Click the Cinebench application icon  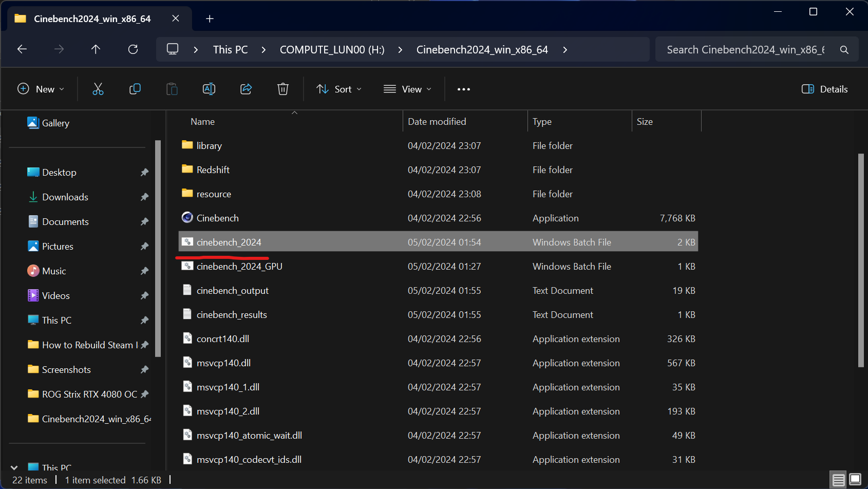(187, 218)
